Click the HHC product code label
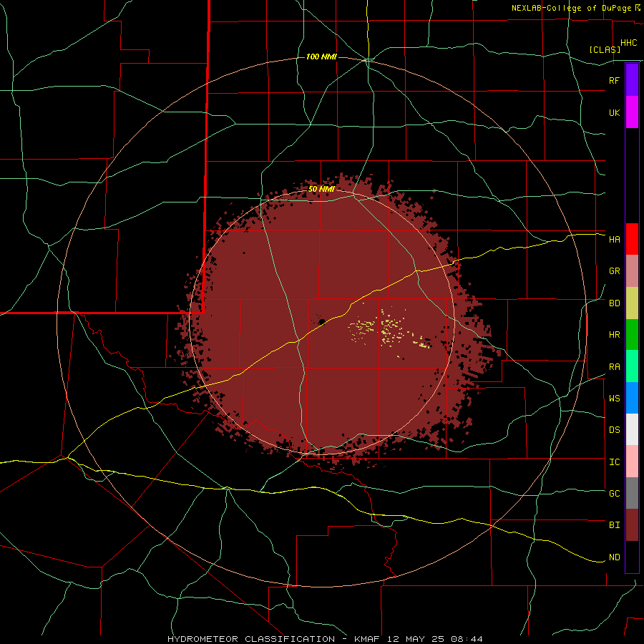The height and width of the screenshot is (644, 644). click(x=628, y=43)
